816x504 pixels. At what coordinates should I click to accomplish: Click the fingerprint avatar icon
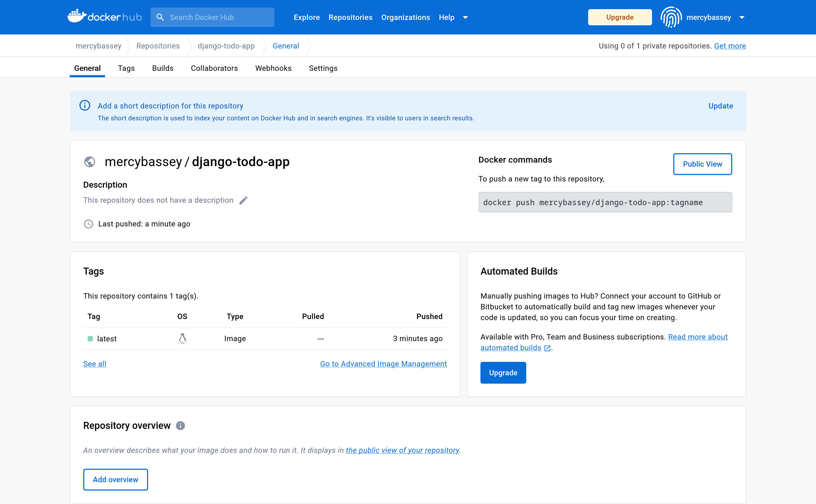(x=671, y=17)
